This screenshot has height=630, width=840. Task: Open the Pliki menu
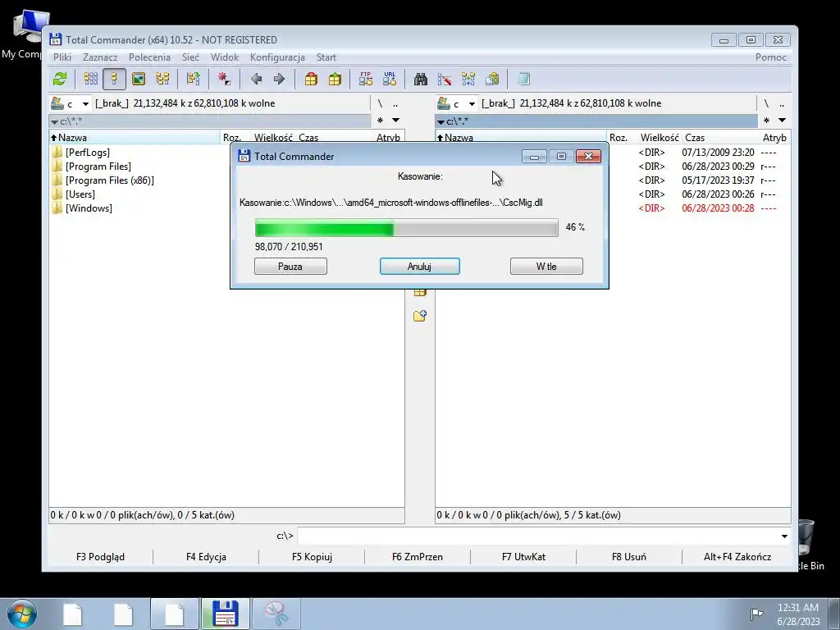tap(62, 57)
